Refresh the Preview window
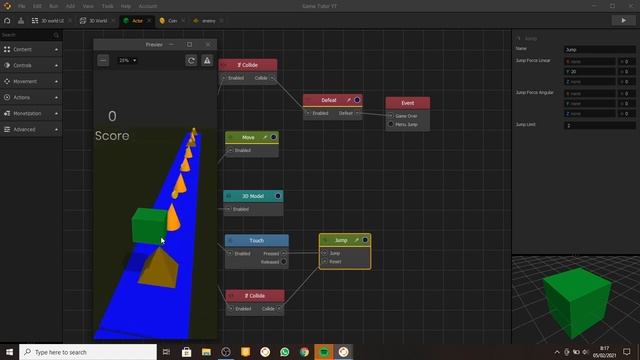Screen dimensions: 640x360 (191, 60)
